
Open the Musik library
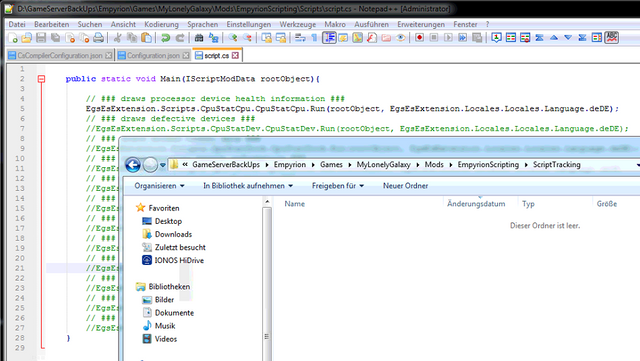click(x=165, y=326)
